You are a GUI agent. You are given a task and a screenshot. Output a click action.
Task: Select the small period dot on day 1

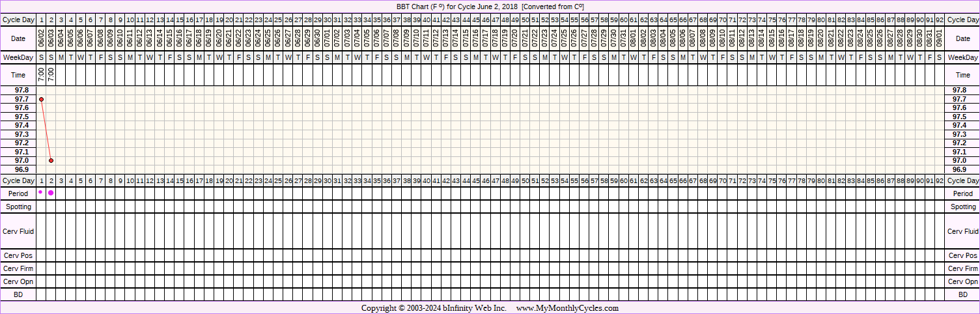(40, 192)
